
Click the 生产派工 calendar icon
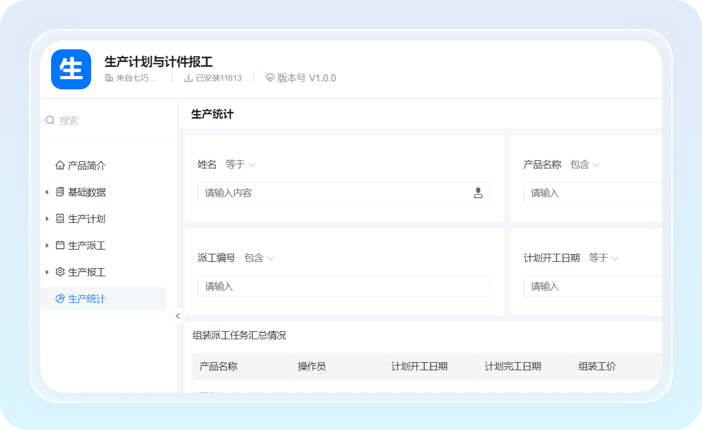pos(60,246)
